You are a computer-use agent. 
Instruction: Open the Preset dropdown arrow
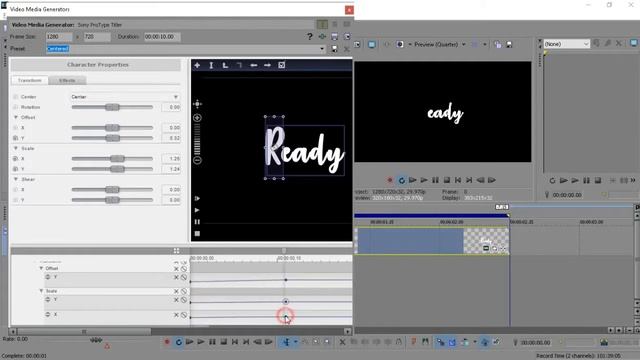point(322,49)
